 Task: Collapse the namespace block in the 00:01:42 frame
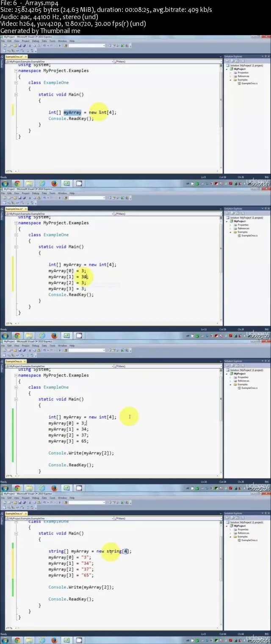point(16,71)
